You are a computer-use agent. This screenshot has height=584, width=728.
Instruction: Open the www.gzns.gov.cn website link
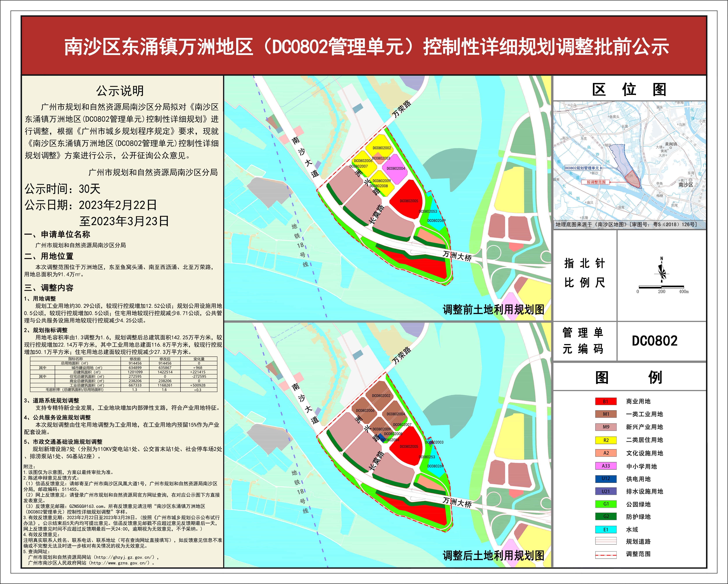pos(120,563)
